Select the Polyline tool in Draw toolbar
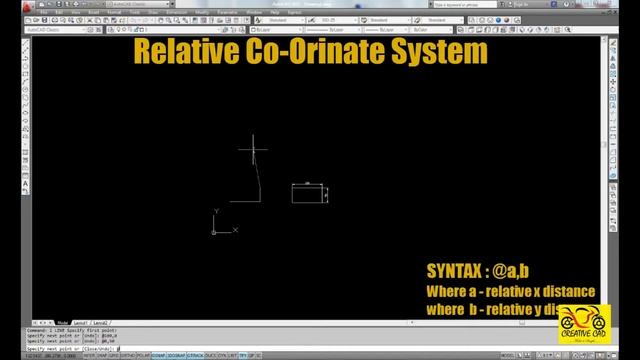 [25, 58]
